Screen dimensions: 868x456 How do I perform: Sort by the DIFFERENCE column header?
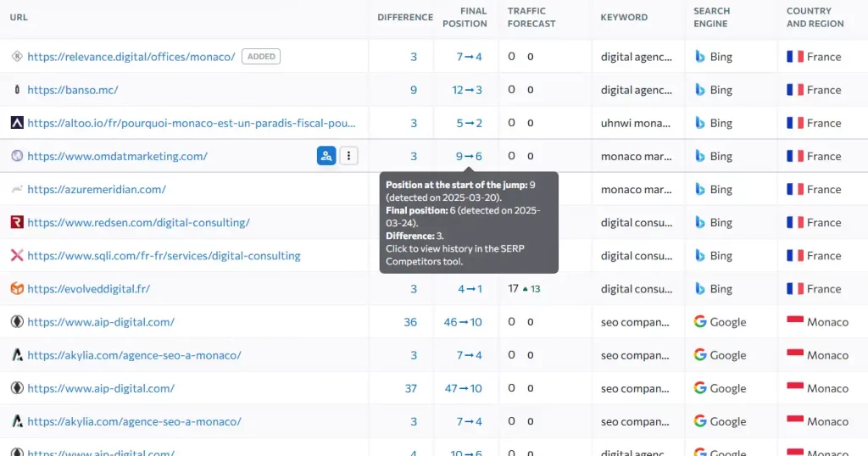pyautogui.click(x=405, y=17)
